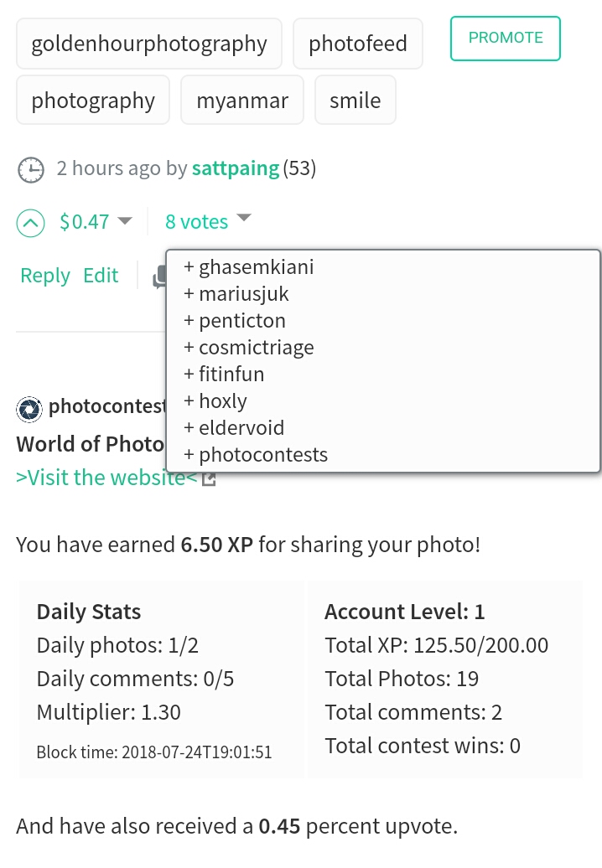Open the myanmar tag
This screenshot has width=602, height=868.
tap(241, 100)
